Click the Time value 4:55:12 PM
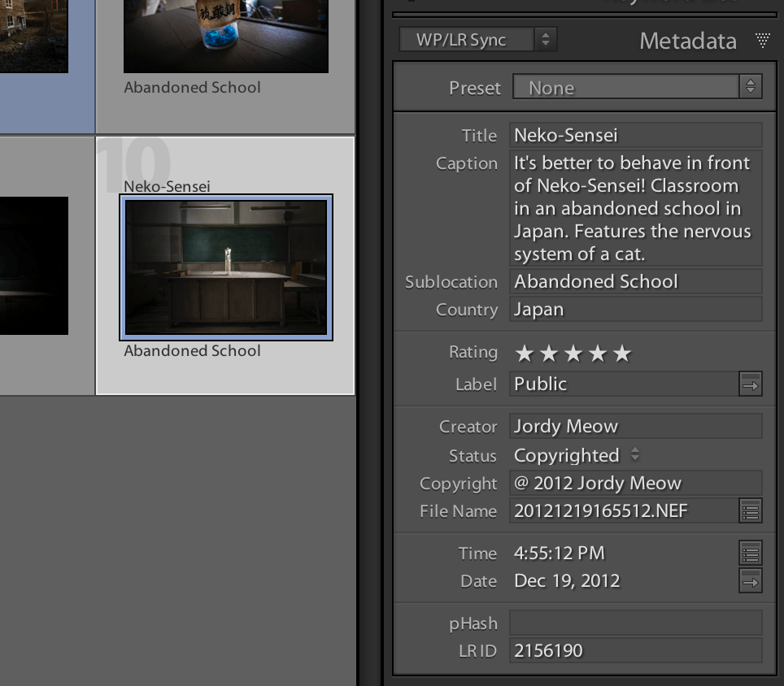784x686 pixels. pyautogui.click(x=560, y=553)
